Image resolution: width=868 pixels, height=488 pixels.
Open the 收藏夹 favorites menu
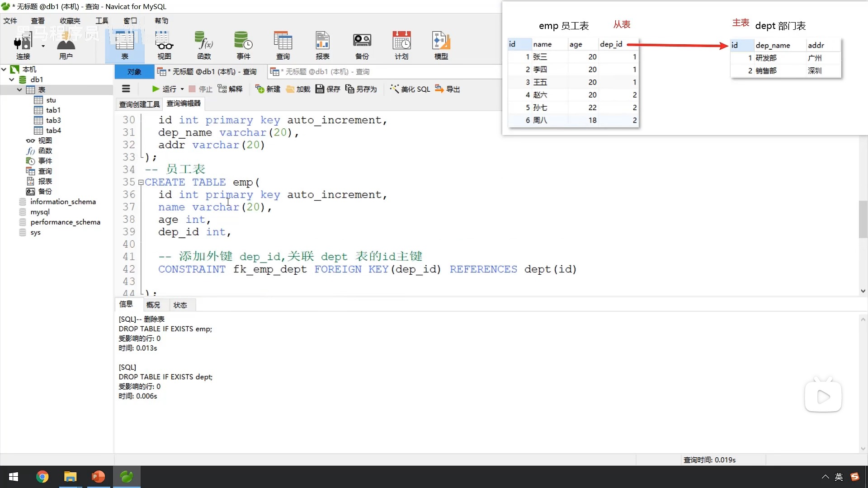tap(70, 21)
